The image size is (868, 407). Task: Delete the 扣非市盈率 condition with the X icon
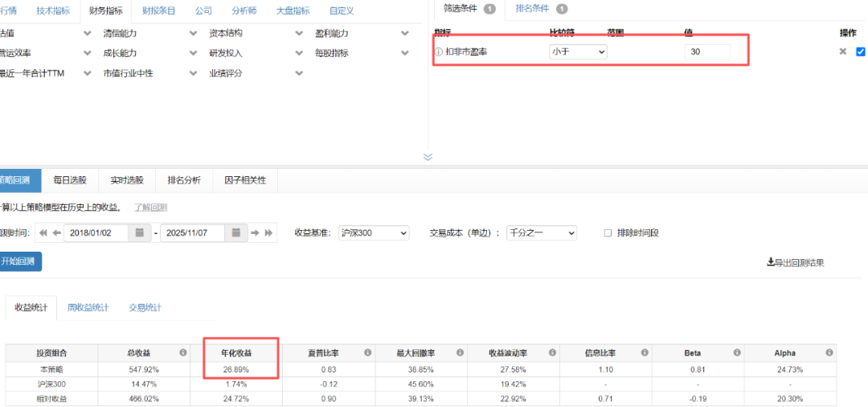pyautogui.click(x=843, y=51)
